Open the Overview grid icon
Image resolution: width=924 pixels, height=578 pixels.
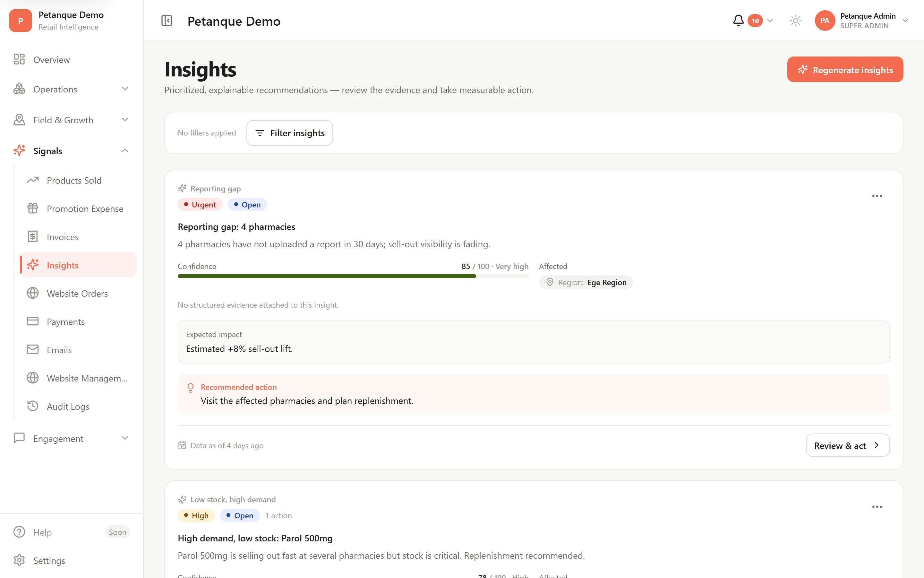click(x=19, y=59)
